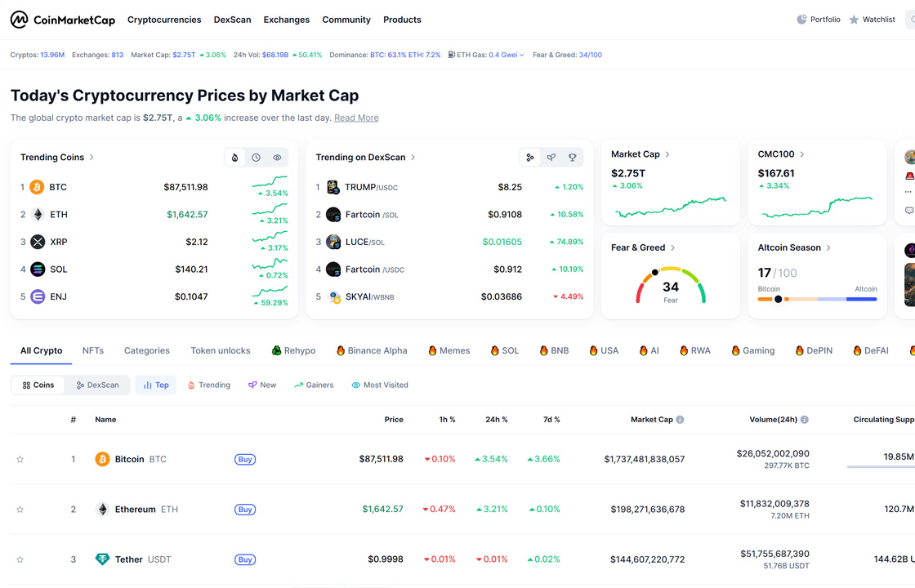Open the Binance Alpha tab
This screenshot has width=915, height=588.
372,350
